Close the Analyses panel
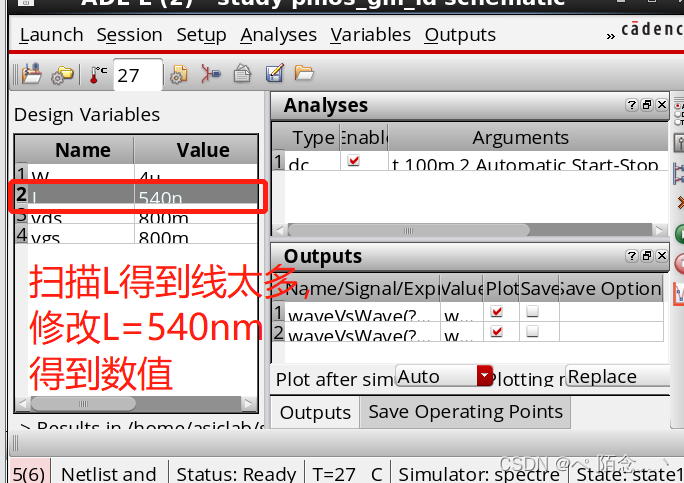Screen dimensions: 684x483 tap(662, 105)
